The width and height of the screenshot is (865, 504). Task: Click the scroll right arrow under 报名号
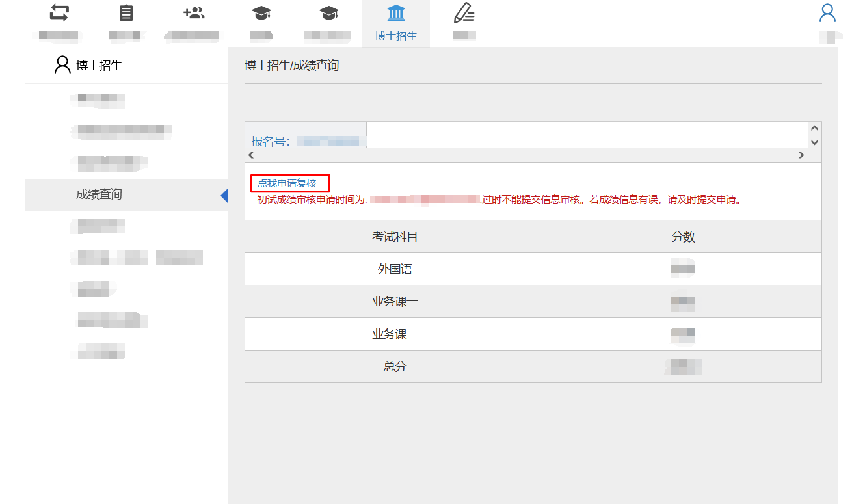pos(801,155)
